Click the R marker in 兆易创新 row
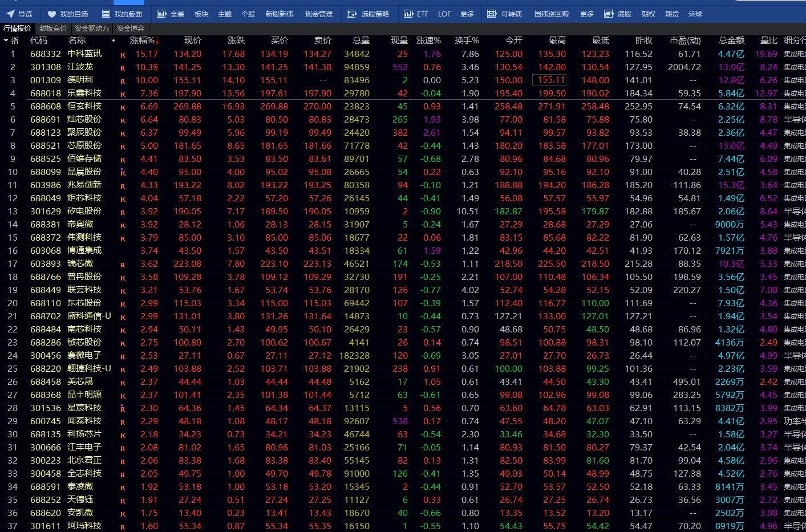Screen dimensions: 806x532 tap(123, 186)
